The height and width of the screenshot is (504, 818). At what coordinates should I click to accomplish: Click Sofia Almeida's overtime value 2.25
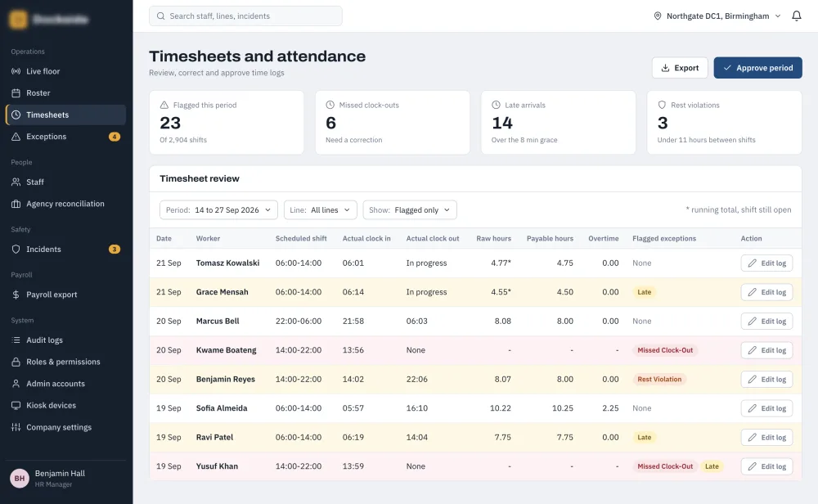pyautogui.click(x=610, y=408)
